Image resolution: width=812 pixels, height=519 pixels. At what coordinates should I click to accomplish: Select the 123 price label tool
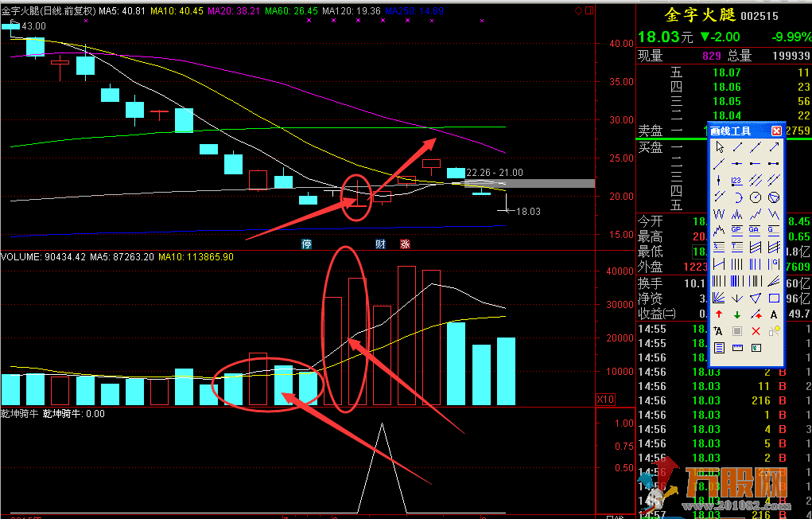coord(737,181)
